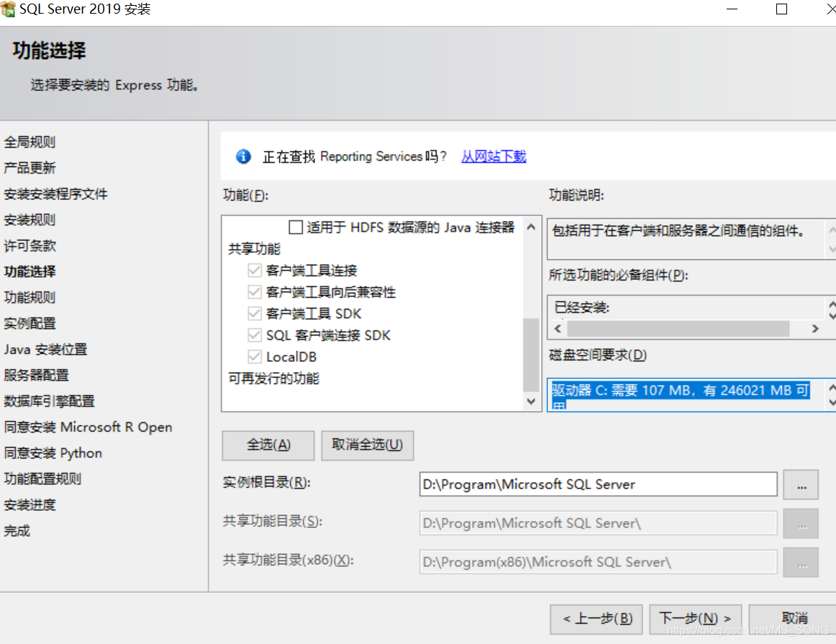Select the 数据库引擎配置 step

(49, 401)
